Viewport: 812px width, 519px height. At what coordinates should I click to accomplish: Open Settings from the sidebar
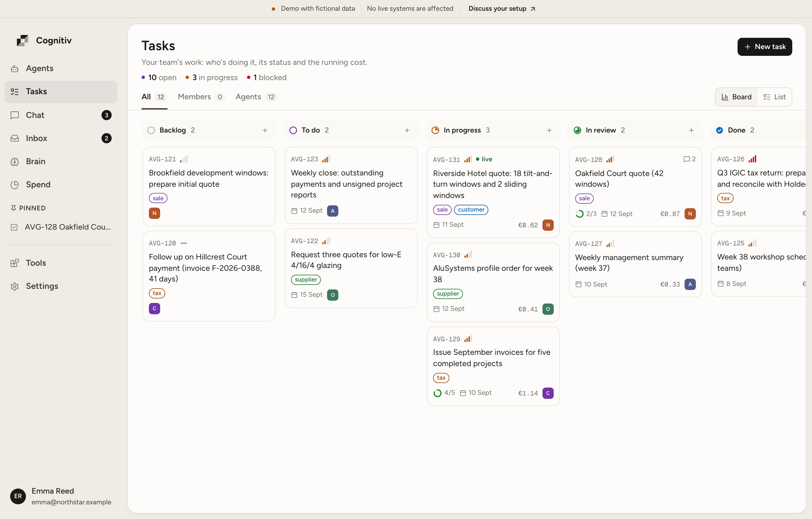(61, 286)
